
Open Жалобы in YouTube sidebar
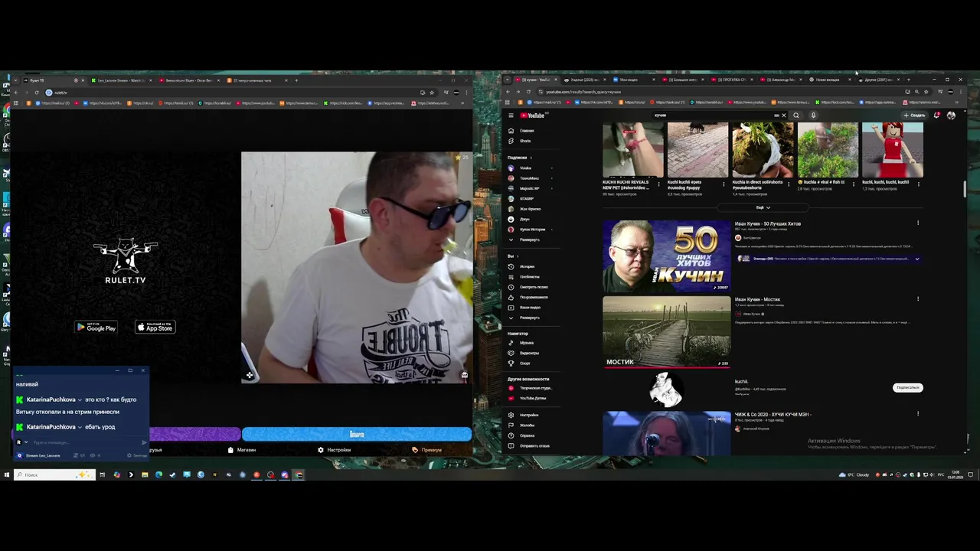[x=533, y=425]
